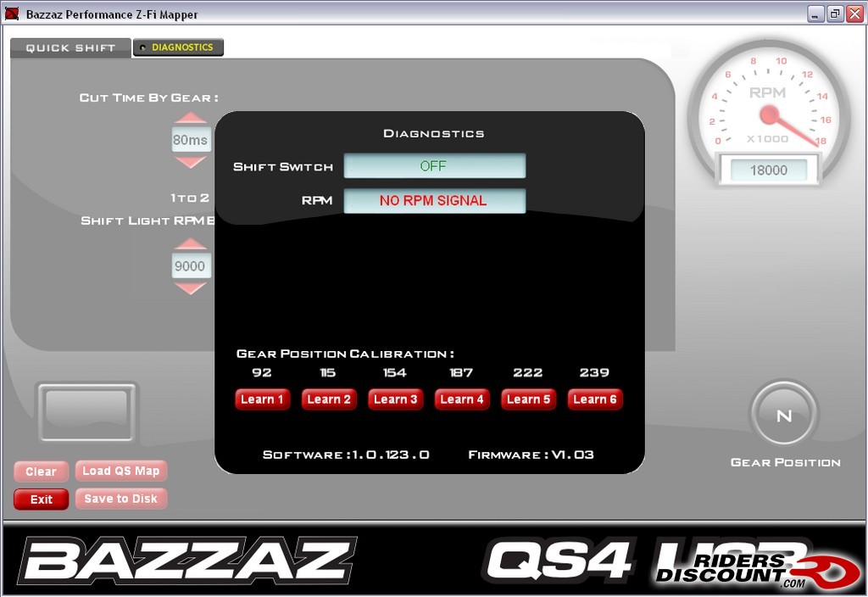Screen dimensions: 868x597
Task: Increase cut time with up arrow above 80ms
Action: click(x=191, y=118)
